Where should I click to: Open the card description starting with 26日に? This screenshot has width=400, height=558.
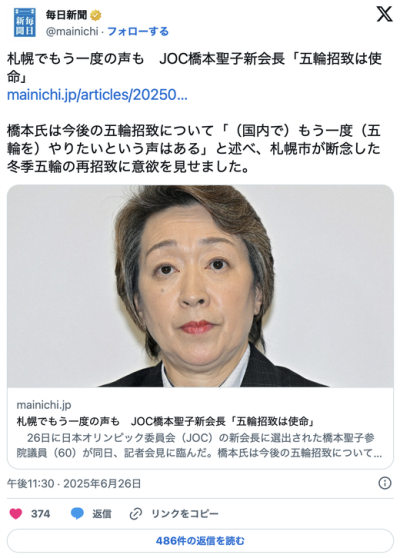[x=199, y=445]
